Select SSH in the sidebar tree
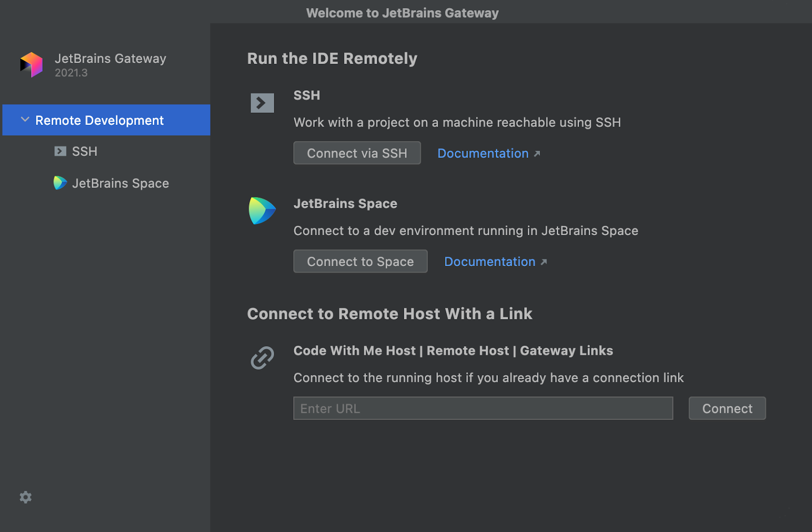The height and width of the screenshot is (532, 812). tap(85, 151)
